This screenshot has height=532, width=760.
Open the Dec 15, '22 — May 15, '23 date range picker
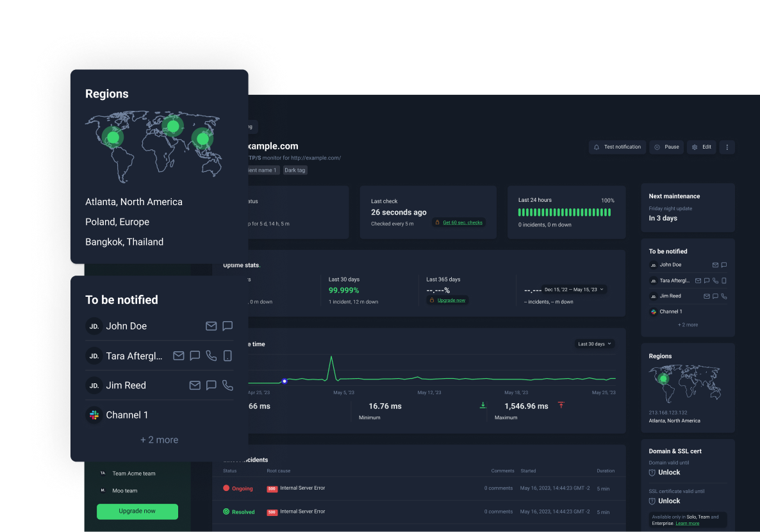(574, 290)
